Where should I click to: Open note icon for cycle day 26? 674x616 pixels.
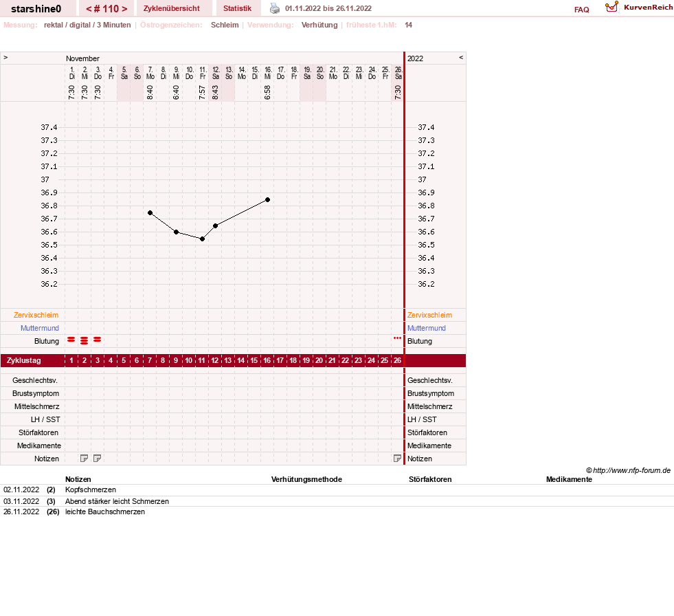tap(397, 459)
